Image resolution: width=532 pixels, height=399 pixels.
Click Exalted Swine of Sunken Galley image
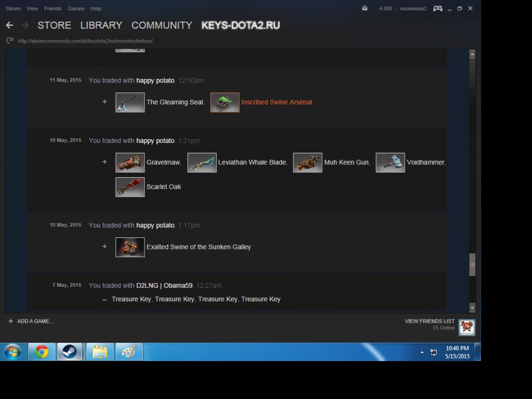(x=130, y=247)
